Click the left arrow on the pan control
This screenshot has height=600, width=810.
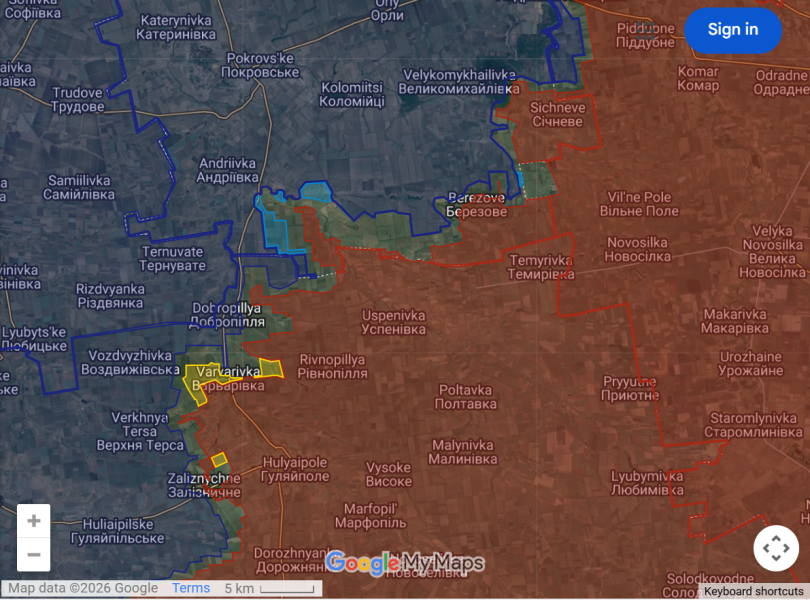(x=764, y=548)
